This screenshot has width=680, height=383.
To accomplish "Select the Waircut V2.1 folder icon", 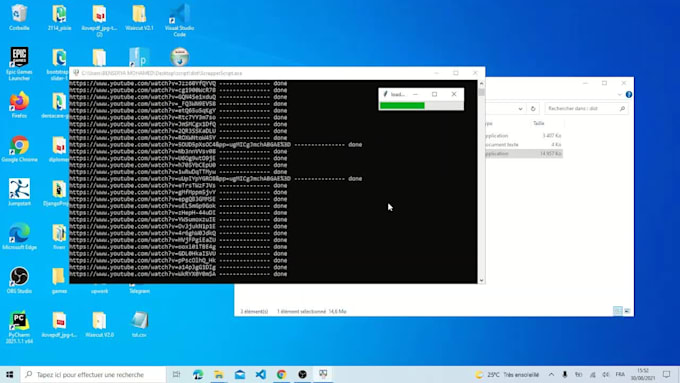I will coord(139,17).
